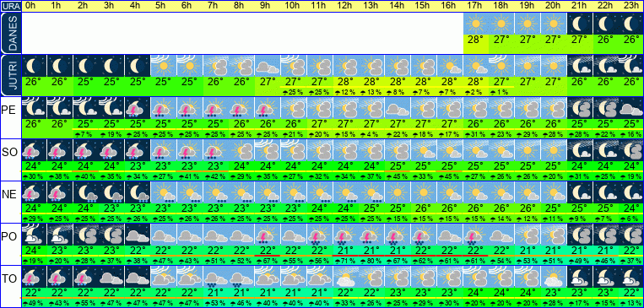Click the PO 13h thunderstorm icon
644x308 pixels.
(371, 235)
